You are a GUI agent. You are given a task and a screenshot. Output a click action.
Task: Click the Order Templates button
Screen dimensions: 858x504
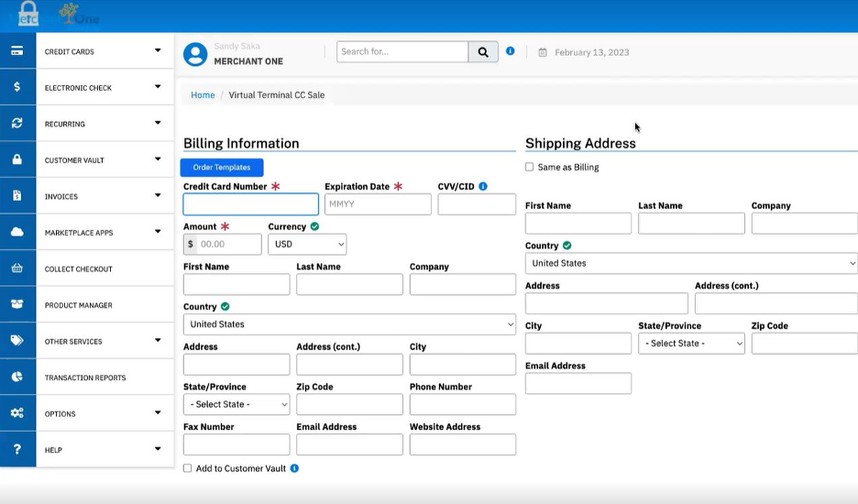click(x=222, y=168)
